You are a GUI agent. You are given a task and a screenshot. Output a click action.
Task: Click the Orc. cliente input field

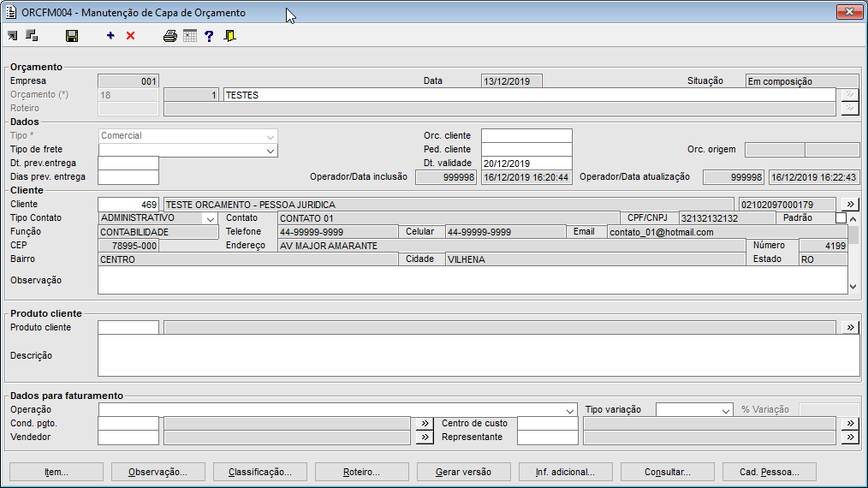(x=526, y=136)
